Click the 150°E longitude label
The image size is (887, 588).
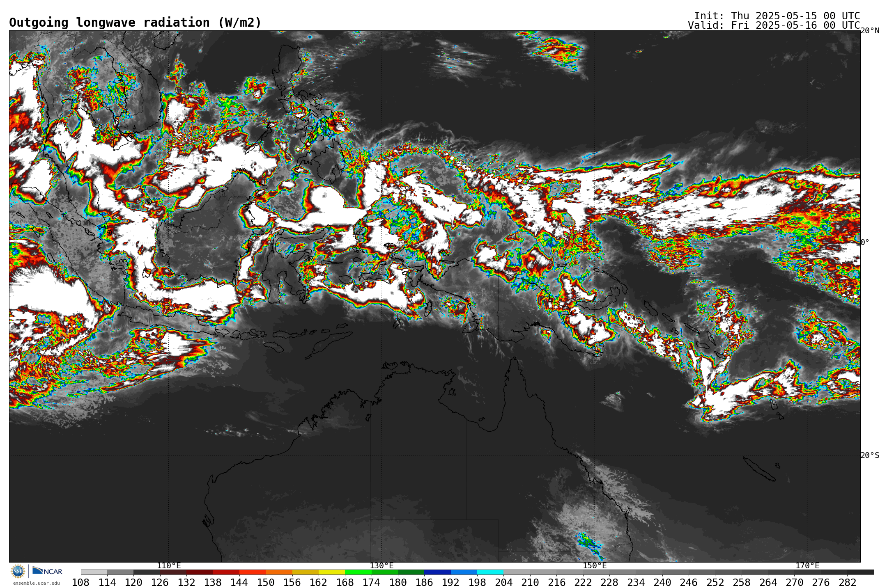coord(595,565)
